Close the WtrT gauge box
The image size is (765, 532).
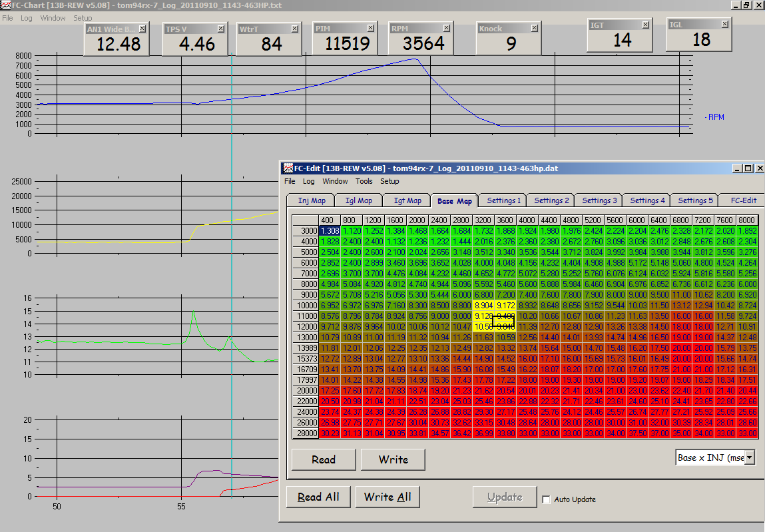295,29
